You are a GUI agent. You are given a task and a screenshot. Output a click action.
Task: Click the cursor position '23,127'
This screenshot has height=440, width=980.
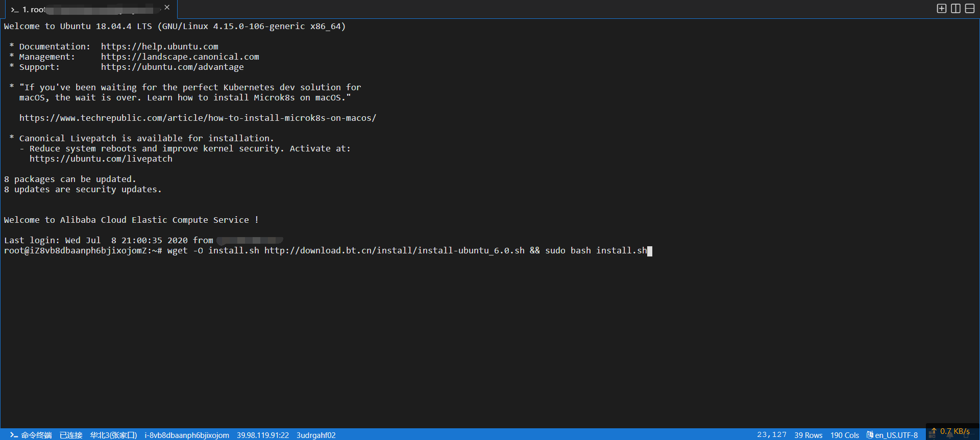pos(772,435)
